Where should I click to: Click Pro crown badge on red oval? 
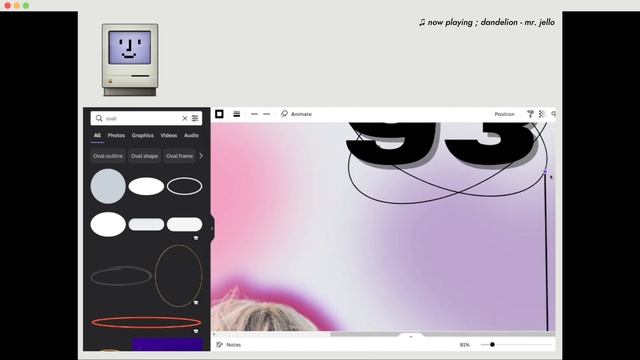[x=196, y=331]
